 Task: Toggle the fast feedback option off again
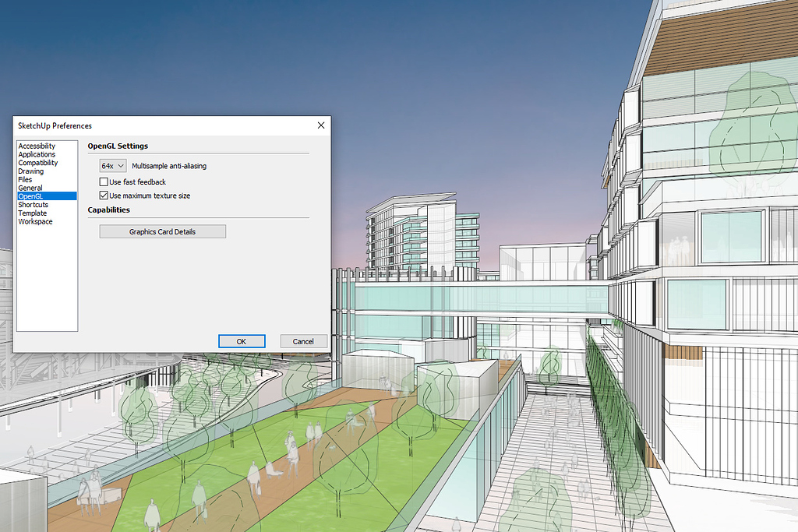click(x=104, y=181)
